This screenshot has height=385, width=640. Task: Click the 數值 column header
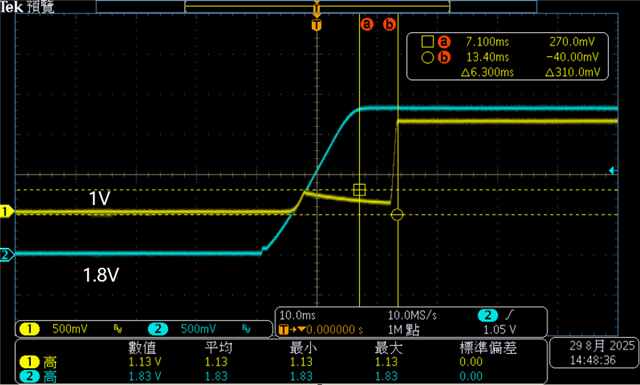tap(142, 348)
